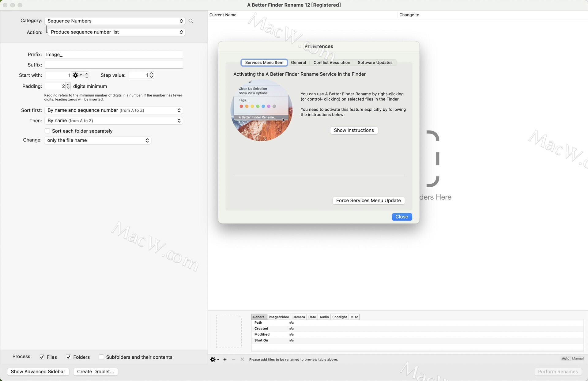The image size is (588, 381).
Task: Click the Start with number field
Action: click(x=58, y=75)
